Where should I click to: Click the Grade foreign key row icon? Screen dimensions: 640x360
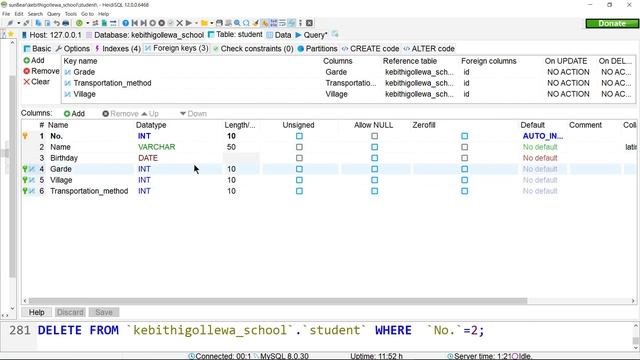pyautogui.click(x=68, y=72)
